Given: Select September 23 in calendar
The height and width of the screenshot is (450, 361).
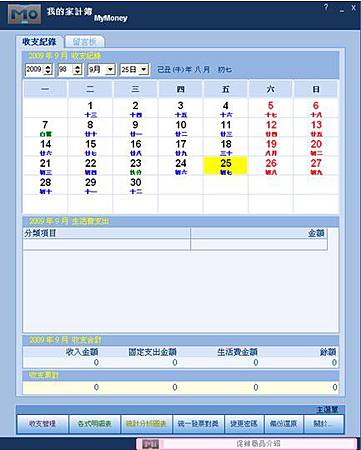Looking at the screenshot, I should click(x=135, y=166).
